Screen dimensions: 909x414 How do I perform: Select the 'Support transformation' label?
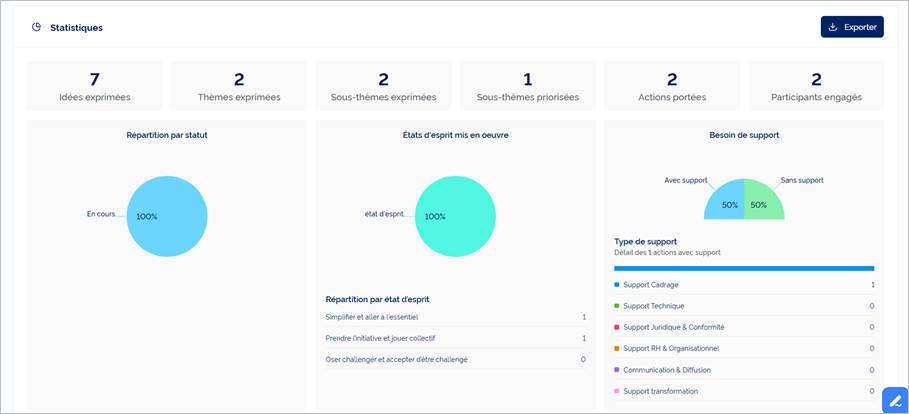coord(660,391)
